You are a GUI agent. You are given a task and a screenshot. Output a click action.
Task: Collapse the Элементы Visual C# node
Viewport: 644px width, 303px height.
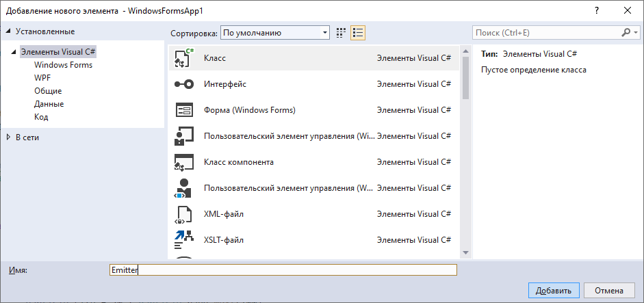pyautogui.click(x=14, y=52)
